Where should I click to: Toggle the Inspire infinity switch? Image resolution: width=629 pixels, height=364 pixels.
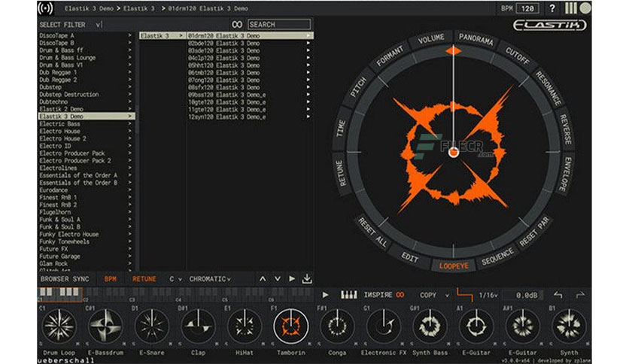pos(400,295)
